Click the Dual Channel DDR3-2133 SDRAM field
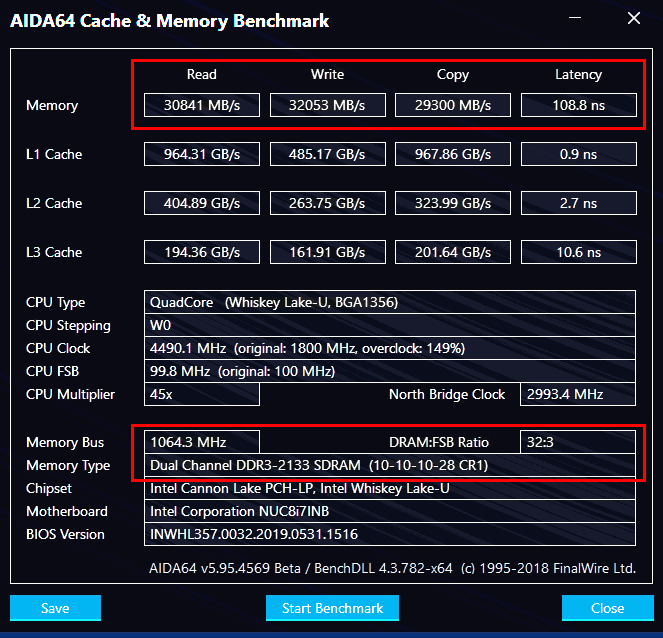The width and height of the screenshot is (663, 638). (390, 465)
